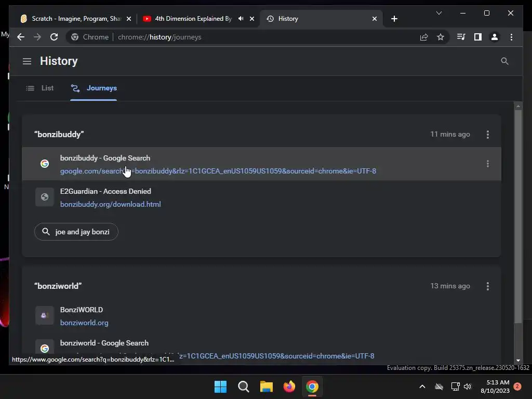This screenshot has height=399, width=532.
Task: Click the scrollbar down arrow
Action: [518, 361]
